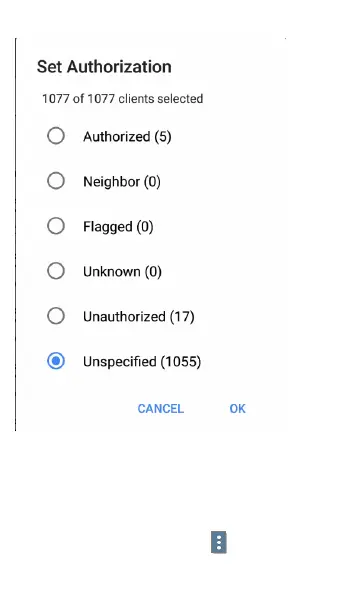Confirm the authorization with OK

tap(237, 409)
